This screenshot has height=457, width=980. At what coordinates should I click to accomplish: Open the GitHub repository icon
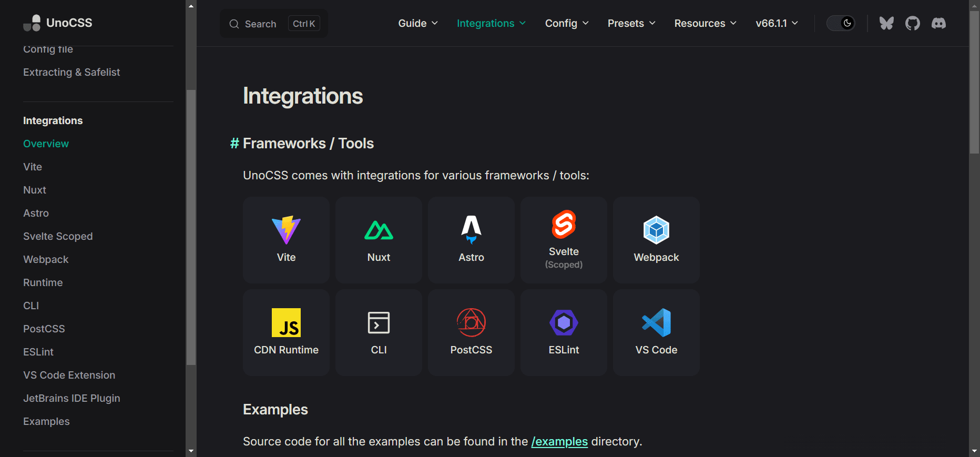click(913, 23)
